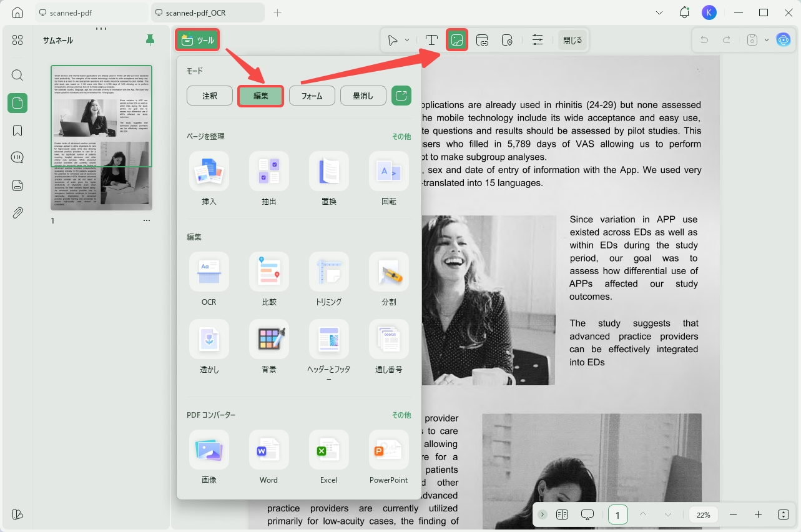The height and width of the screenshot is (532, 801).
Task: Choose the トリミング (crop) tool
Action: tap(329, 280)
